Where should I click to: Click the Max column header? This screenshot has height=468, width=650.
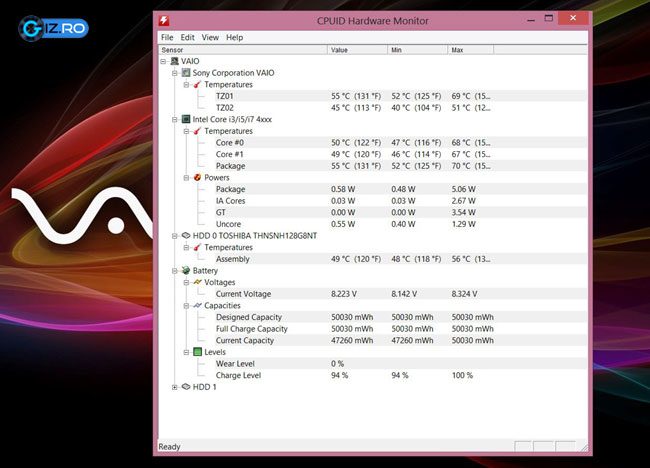tap(471, 50)
